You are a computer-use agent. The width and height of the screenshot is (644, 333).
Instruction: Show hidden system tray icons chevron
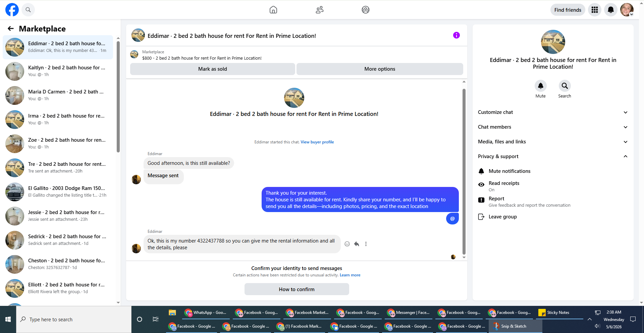[x=590, y=319]
